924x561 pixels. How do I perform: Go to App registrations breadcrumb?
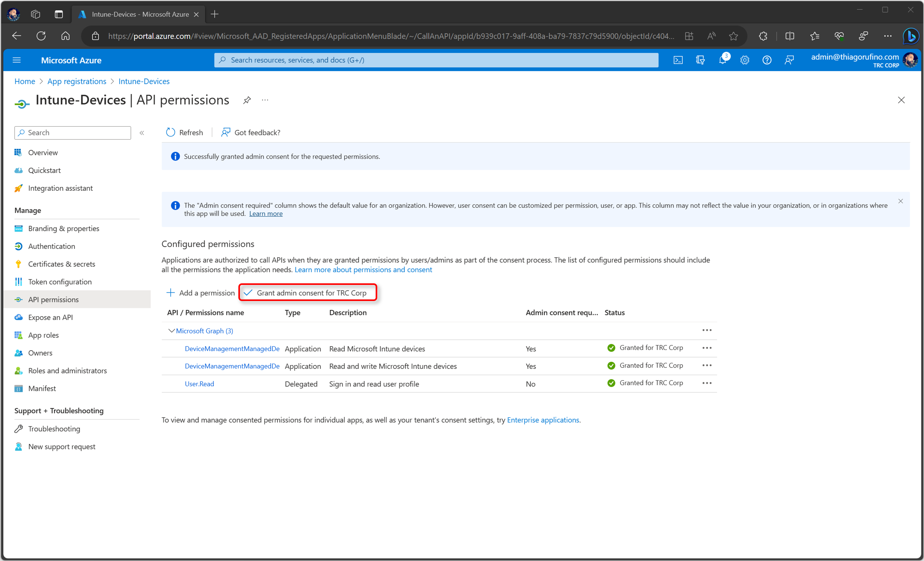pos(77,81)
